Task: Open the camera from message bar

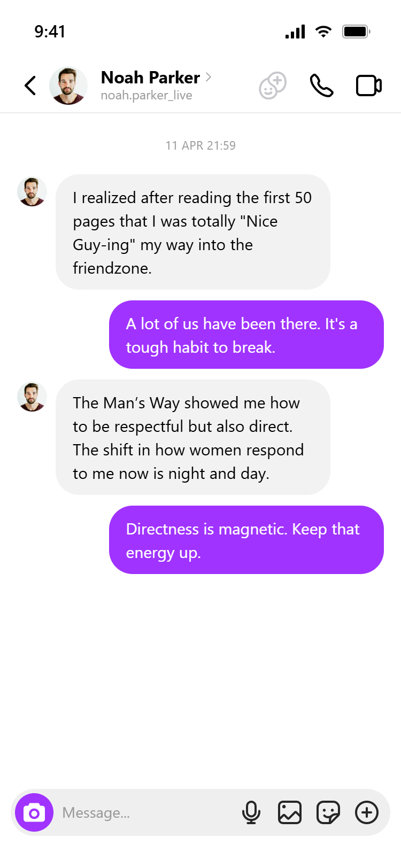Action: pos(34,812)
